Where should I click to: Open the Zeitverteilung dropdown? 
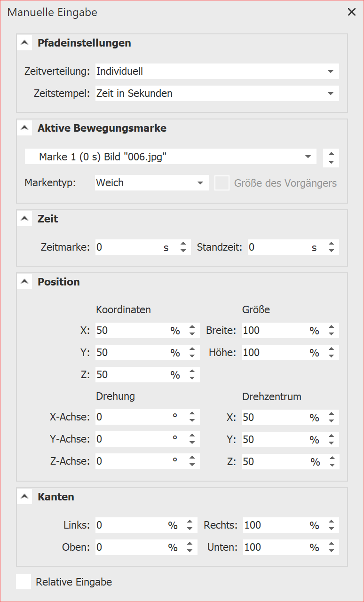click(216, 71)
